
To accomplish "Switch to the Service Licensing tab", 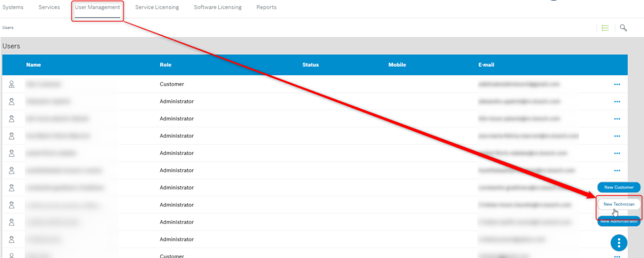I will (157, 7).
